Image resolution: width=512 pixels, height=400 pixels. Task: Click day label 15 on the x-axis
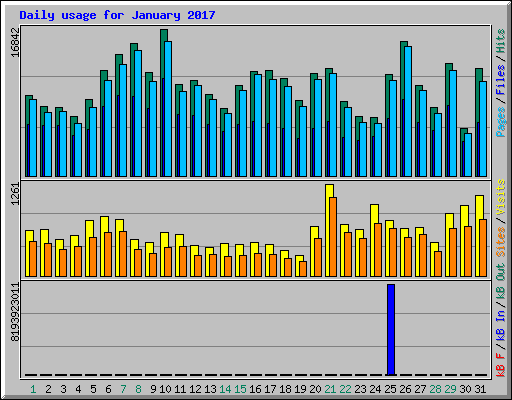click(240, 389)
